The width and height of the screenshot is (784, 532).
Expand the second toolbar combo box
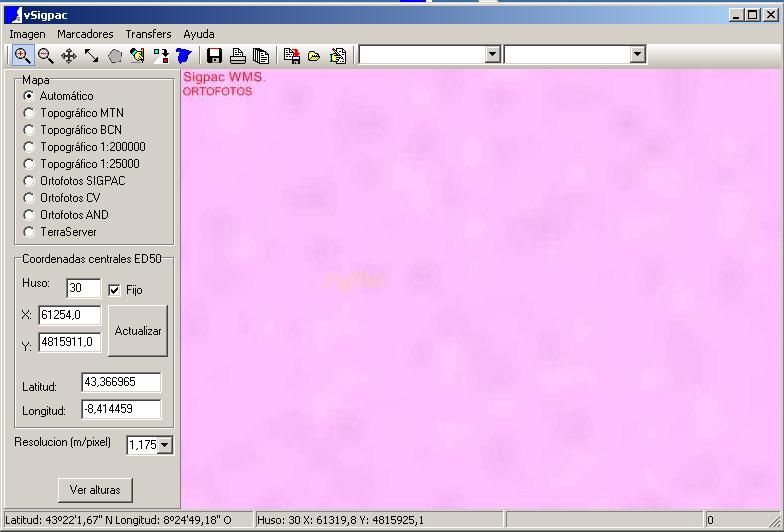pyautogui.click(x=637, y=55)
